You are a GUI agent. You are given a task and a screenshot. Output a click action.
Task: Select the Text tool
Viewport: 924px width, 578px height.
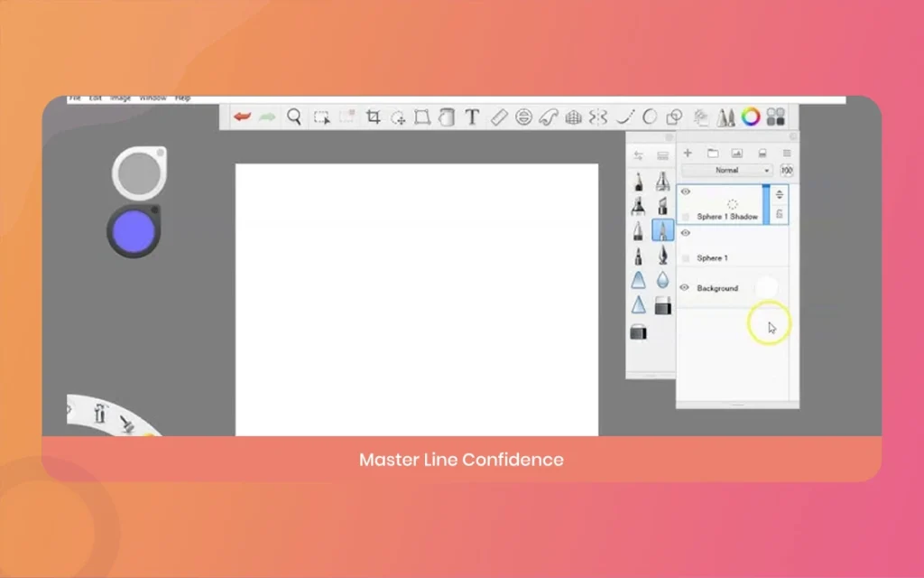(x=472, y=117)
